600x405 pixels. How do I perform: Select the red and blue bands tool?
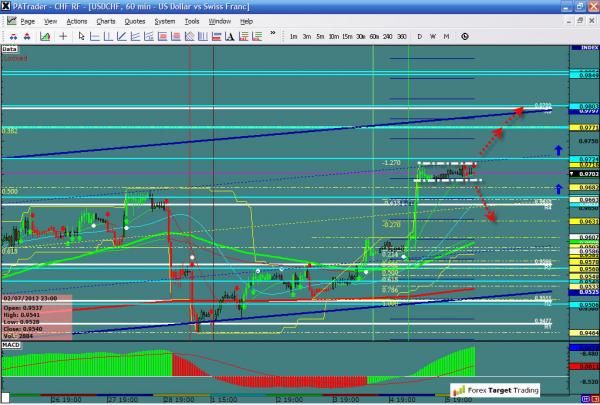coord(216,37)
